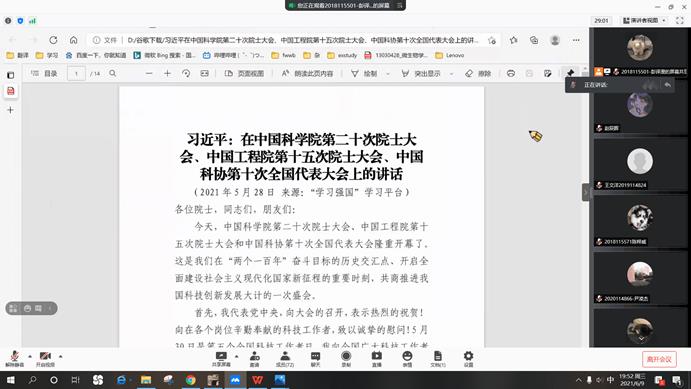Open meeting settings gear icon
This screenshot has height=389, width=691.
468,359
